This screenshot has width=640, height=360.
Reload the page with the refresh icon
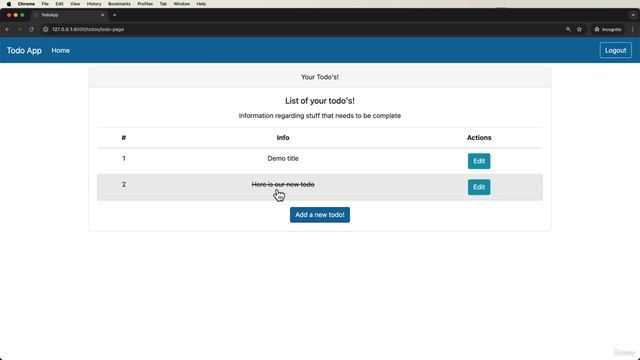[x=31, y=29]
